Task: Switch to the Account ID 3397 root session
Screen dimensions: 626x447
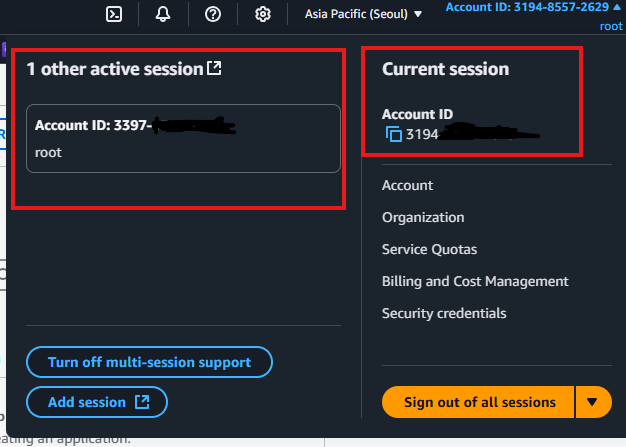Action: pyautogui.click(x=183, y=138)
